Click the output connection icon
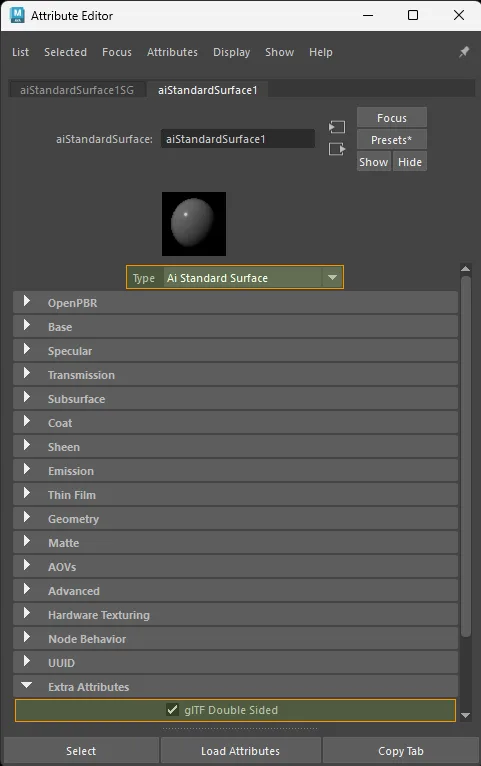This screenshot has height=766, width=481. coord(337,149)
